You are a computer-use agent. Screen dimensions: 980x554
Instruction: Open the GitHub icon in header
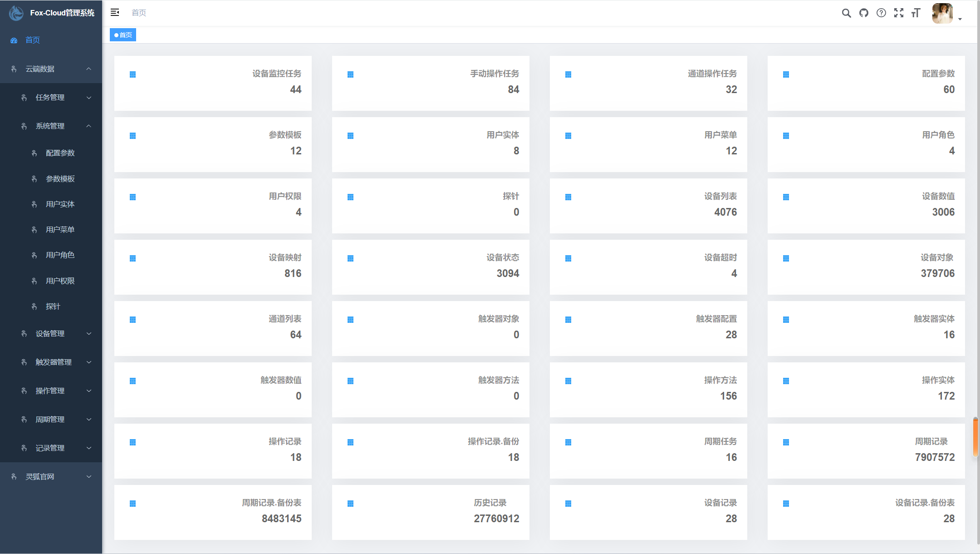pos(864,13)
